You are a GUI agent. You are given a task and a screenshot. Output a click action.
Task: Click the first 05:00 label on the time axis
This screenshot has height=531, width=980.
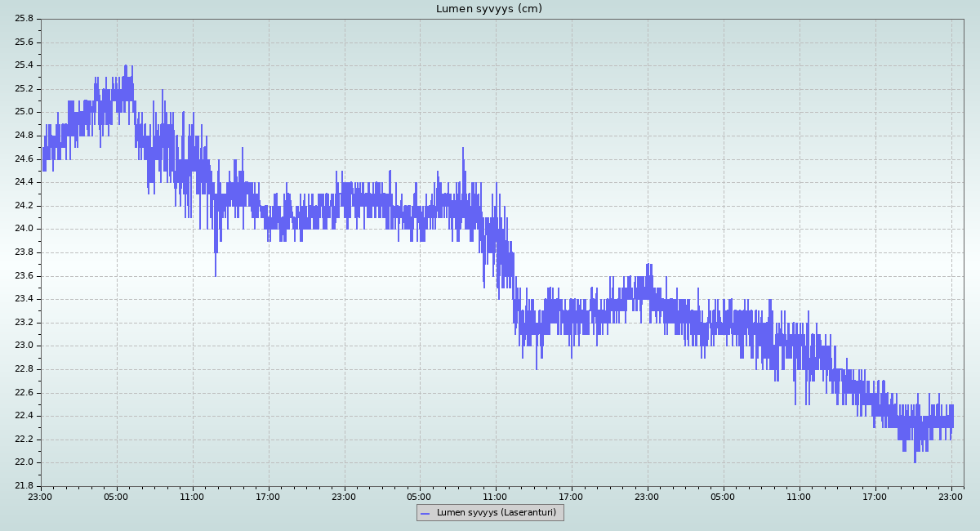[x=117, y=496]
